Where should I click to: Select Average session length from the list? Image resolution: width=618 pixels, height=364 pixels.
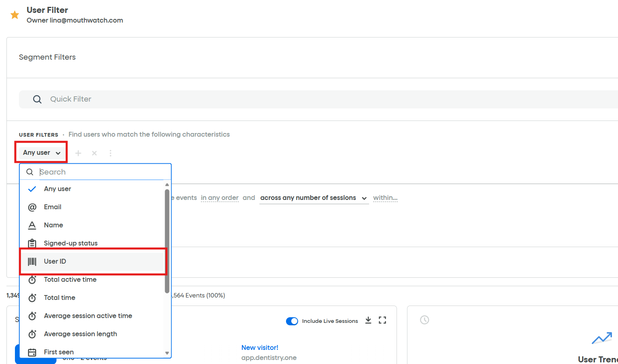tap(80, 334)
